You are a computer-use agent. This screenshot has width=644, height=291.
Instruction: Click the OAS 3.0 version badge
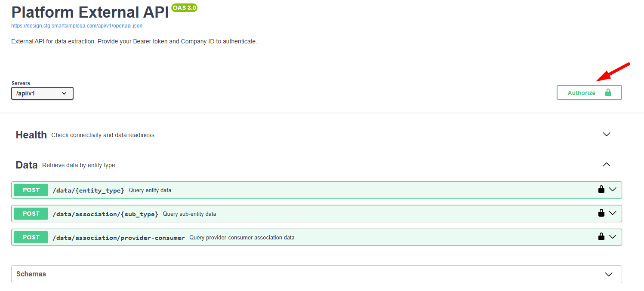[x=184, y=8]
